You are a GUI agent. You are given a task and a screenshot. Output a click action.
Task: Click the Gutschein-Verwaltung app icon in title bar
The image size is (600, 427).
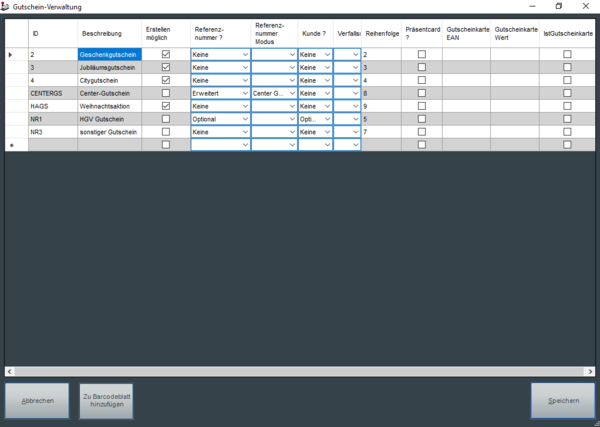point(6,6)
